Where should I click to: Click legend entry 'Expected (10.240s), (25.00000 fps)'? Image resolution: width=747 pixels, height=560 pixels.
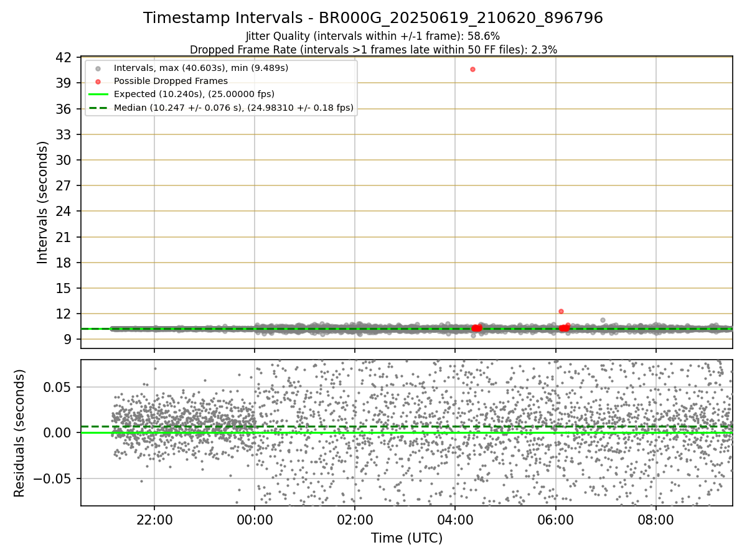[194, 94]
